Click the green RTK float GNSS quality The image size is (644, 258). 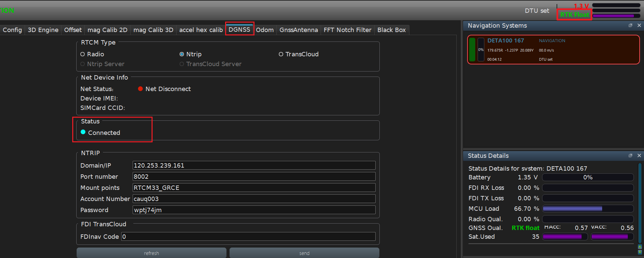[525, 228]
